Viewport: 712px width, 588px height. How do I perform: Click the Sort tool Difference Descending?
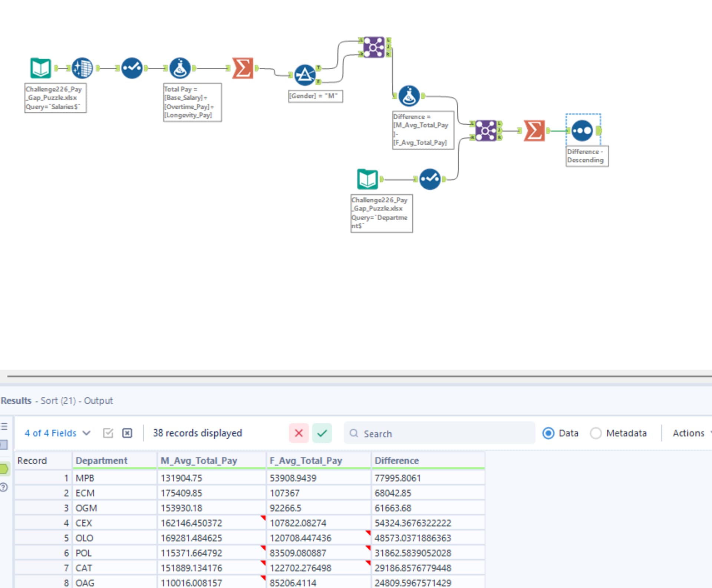coord(582,131)
